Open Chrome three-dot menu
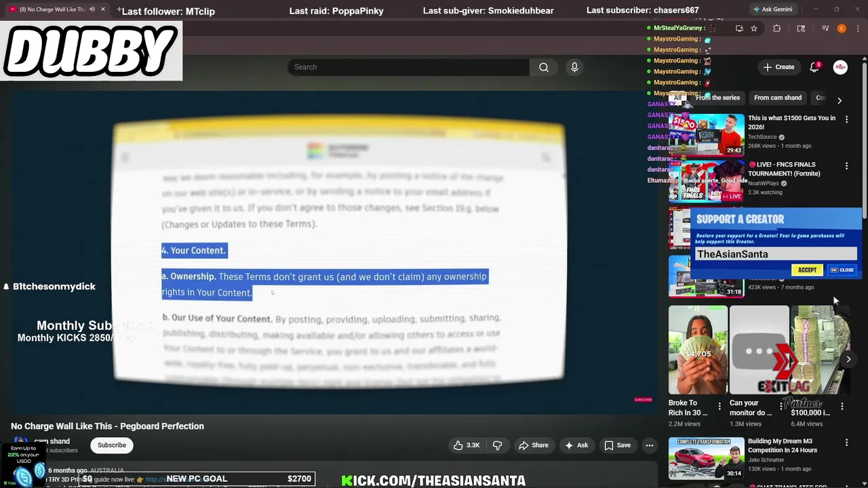This screenshot has height=488, width=868. click(858, 28)
